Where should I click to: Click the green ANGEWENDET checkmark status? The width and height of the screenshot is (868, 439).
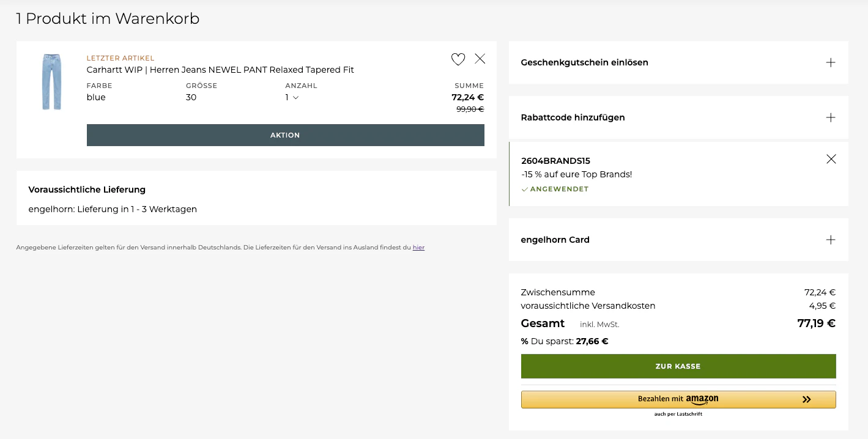[555, 189]
